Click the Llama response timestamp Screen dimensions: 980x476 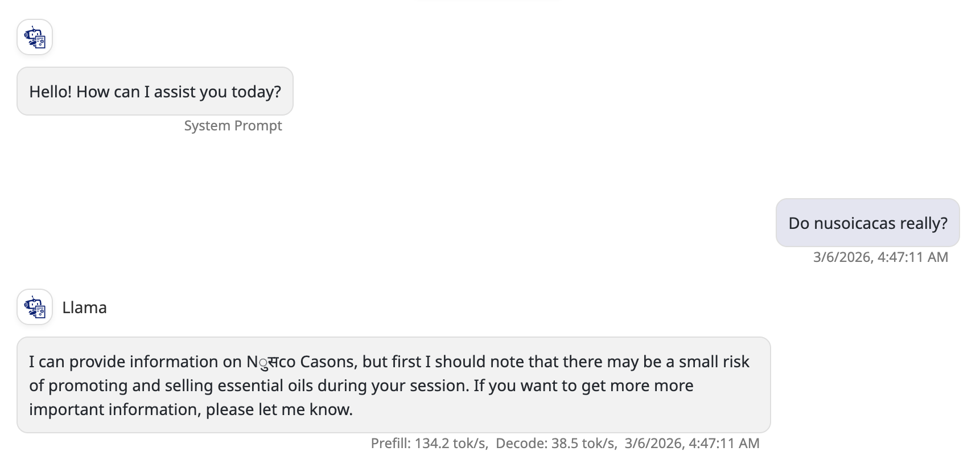(691, 444)
